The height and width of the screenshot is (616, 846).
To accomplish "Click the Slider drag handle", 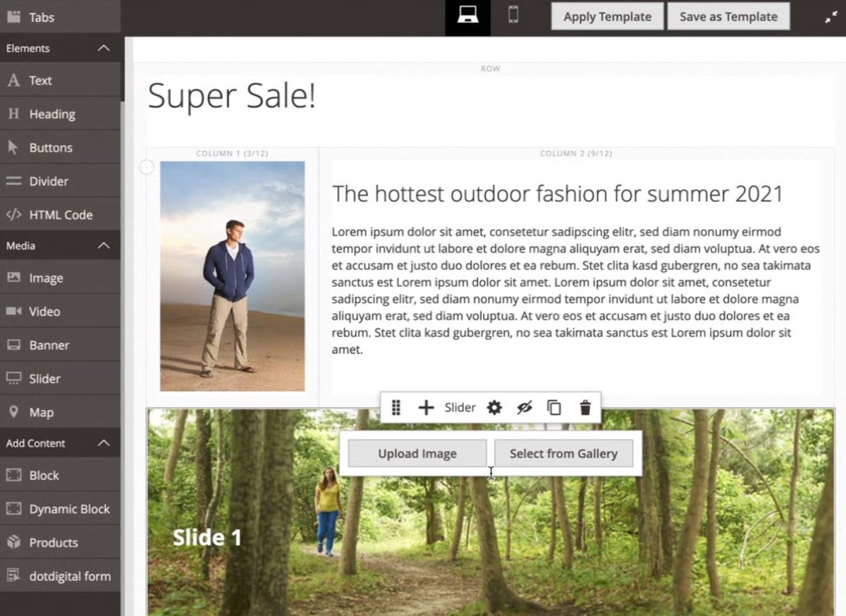I will tap(396, 407).
